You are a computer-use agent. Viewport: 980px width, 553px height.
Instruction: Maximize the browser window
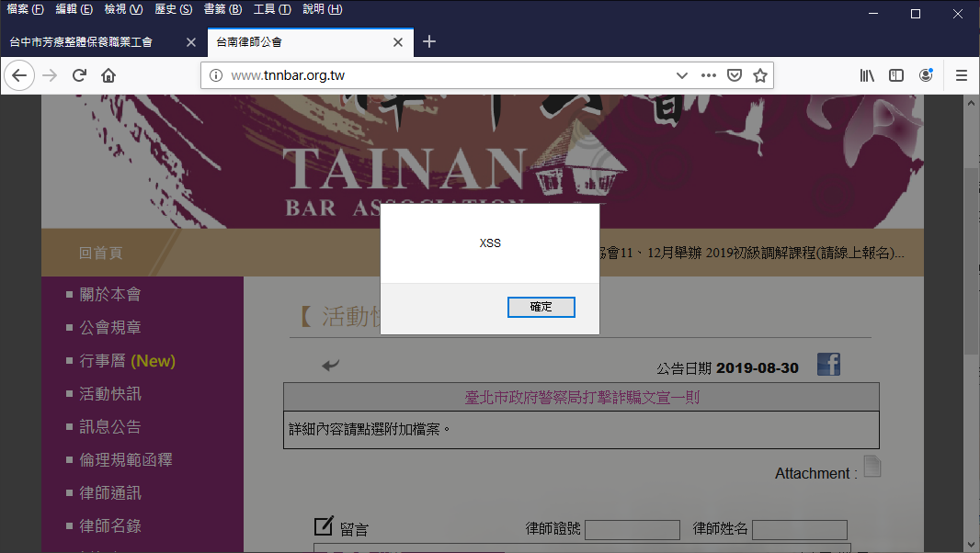(916, 14)
